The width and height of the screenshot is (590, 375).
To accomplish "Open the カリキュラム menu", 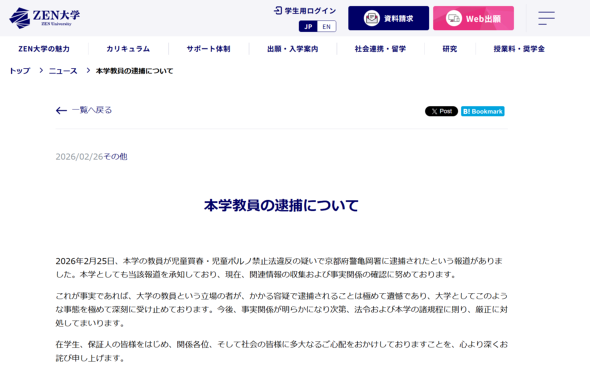I will point(128,49).
